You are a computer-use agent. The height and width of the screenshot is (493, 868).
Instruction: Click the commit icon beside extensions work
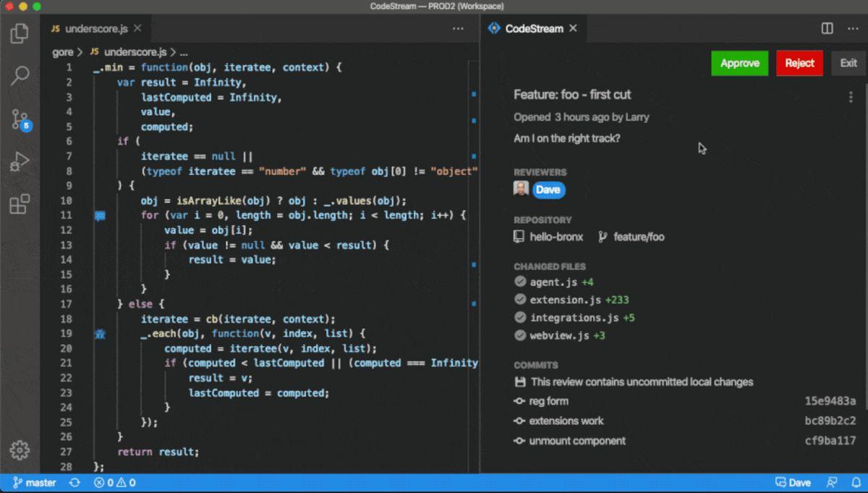519,421
